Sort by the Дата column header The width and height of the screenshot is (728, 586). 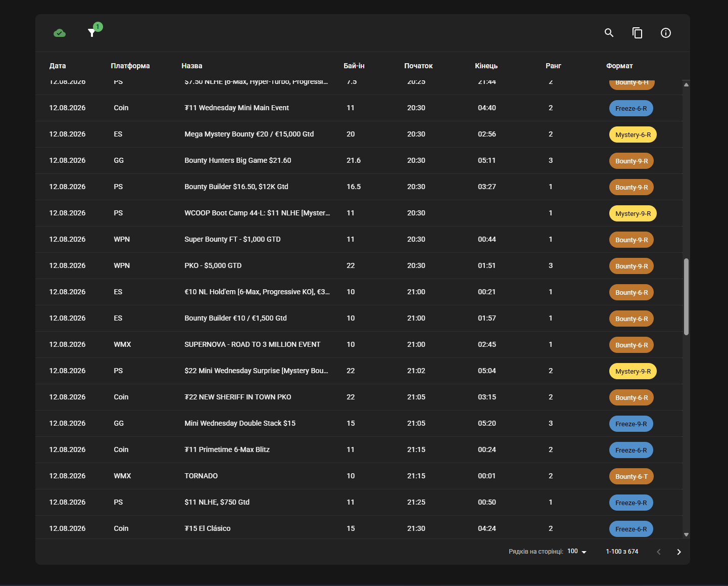click(58, 66)
